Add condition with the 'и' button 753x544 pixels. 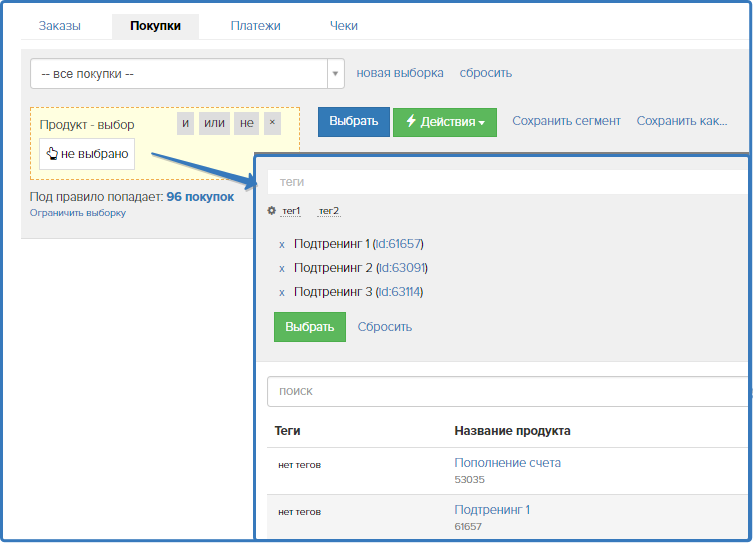[185, 123]
